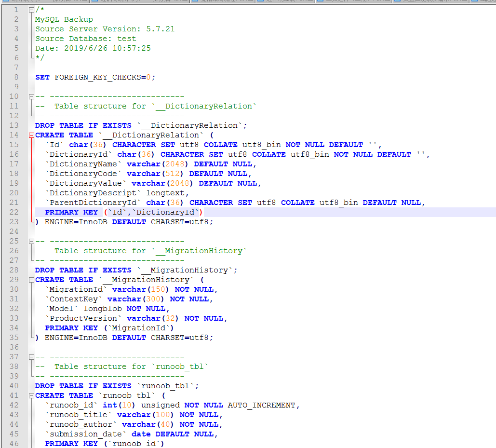496x448 pixels.
Task: Click the `runoob_author` column name
Action: point(81,424)
